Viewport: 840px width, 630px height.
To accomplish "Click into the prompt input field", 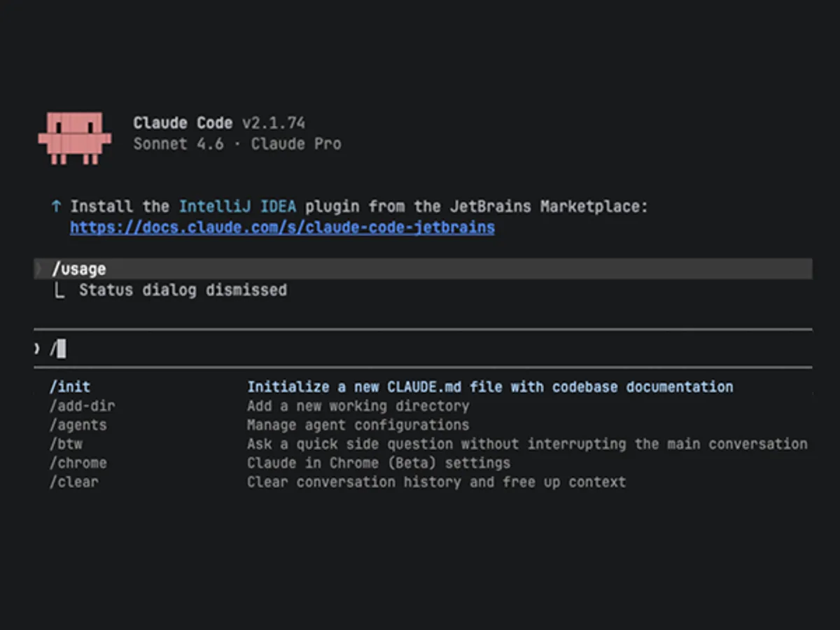I will 420,348.
